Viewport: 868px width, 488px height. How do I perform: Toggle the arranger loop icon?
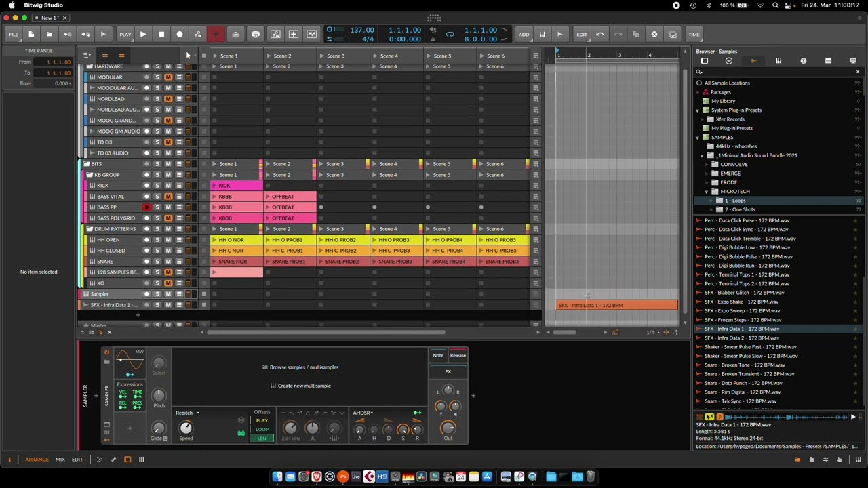[449, 34]
